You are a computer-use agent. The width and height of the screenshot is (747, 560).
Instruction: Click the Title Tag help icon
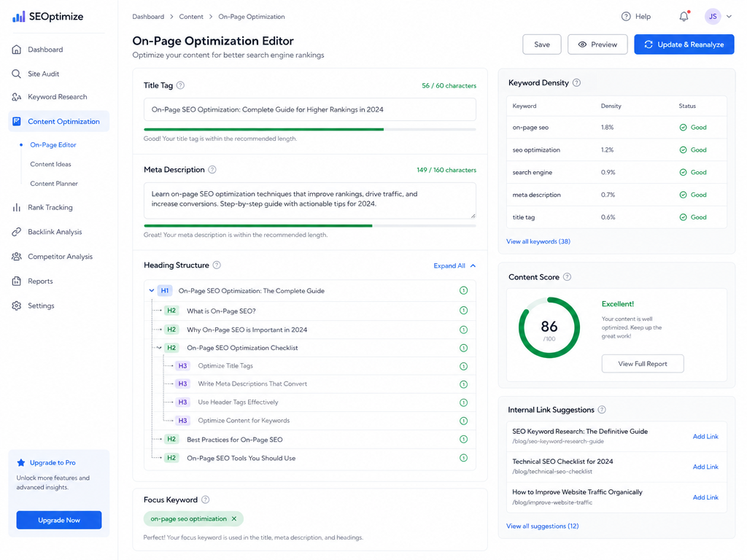tap(181, 86)
